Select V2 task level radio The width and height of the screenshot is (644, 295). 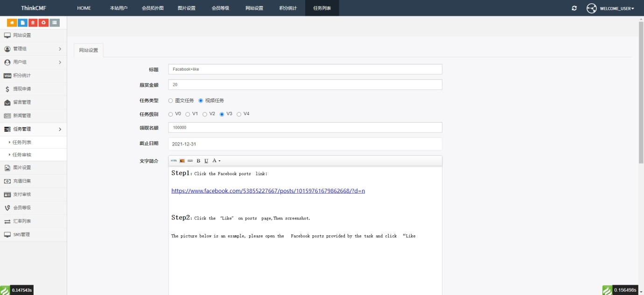point(205,114)
